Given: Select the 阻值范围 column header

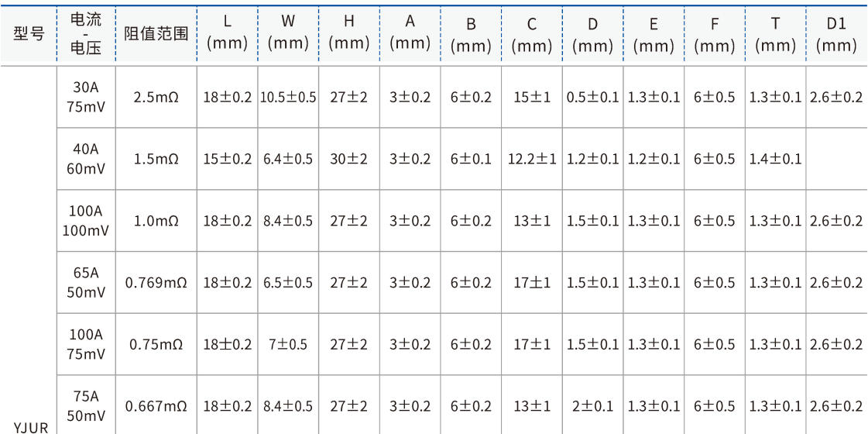Looking at the screenshot, I should click(x=156, y=35).
